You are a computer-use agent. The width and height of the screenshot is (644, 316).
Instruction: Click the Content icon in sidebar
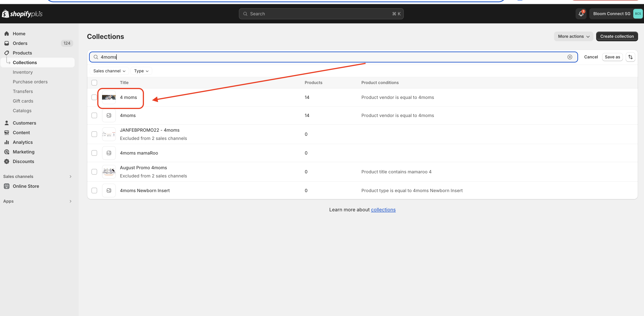(x=7, y=133)
